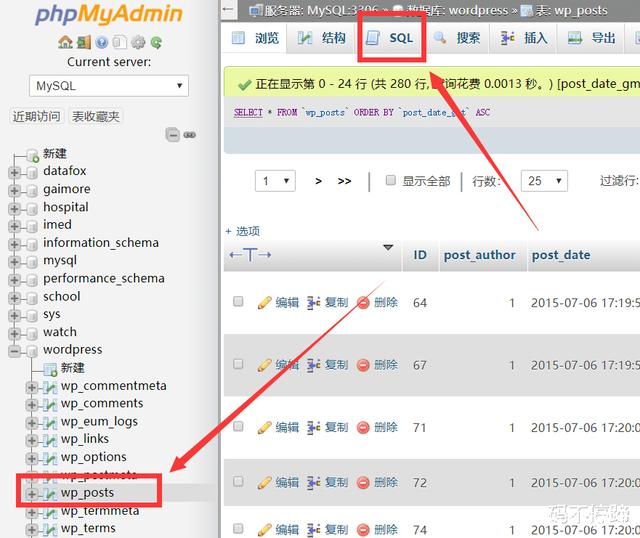Viewport: 640px width, 538px height.
Task: Open the 结构 tab
Action: [x=322, y=38]
